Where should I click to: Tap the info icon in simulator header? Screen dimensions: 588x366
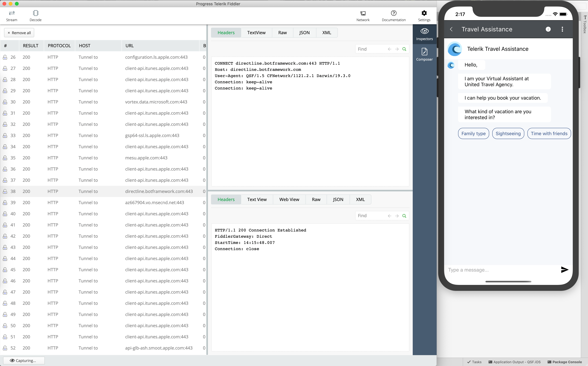[548, 29]
